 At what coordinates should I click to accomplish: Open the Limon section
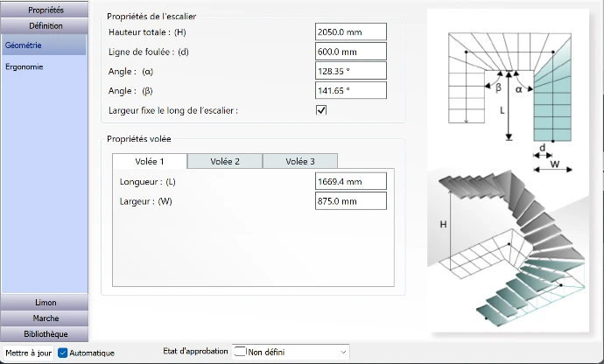46,303
